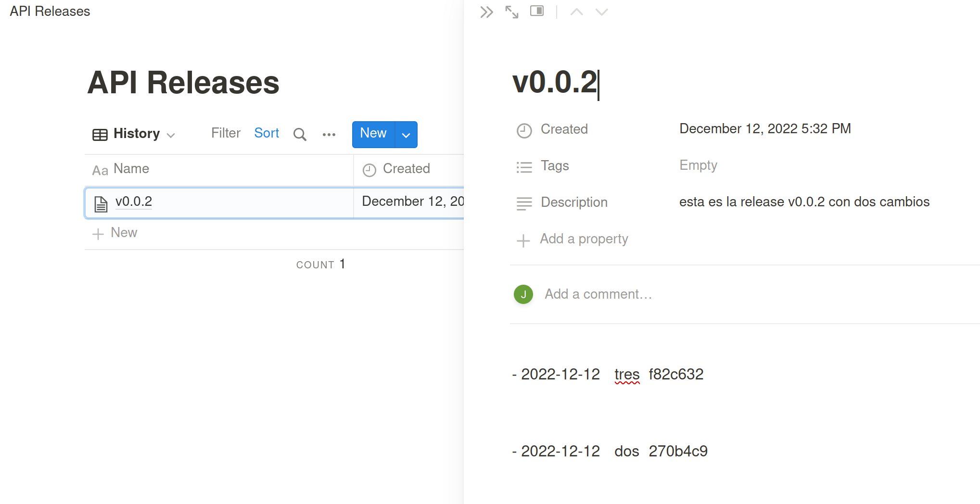Click the green J user avatar
Image resolution: width=980 pixels, height=504 pixels.
coord(523,294)
